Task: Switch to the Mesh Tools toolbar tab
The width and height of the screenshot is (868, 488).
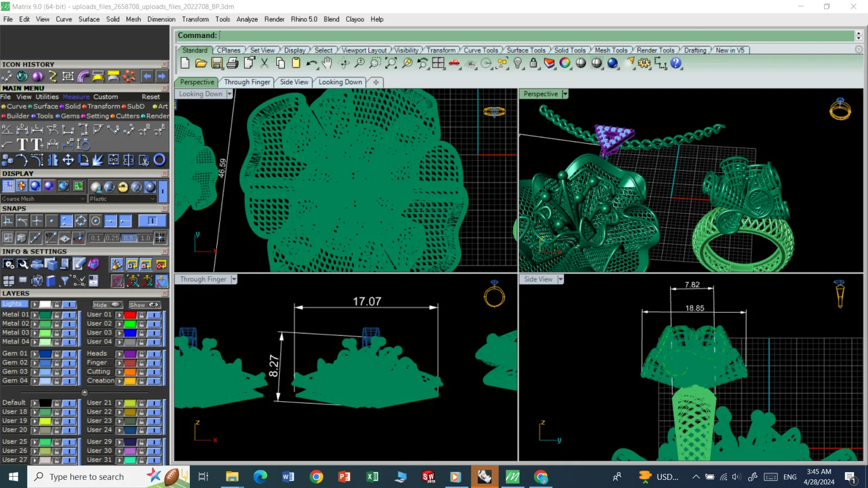Action: [611, 50]
